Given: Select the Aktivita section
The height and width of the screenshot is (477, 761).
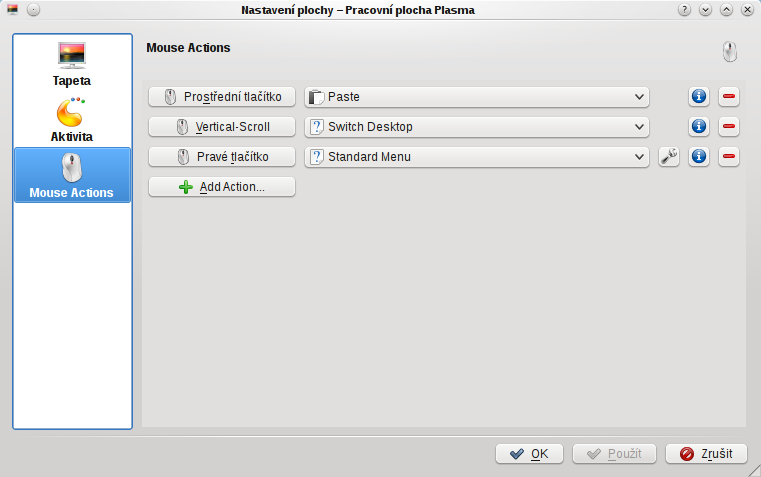Looking at the screenshot, I should 72,119.
